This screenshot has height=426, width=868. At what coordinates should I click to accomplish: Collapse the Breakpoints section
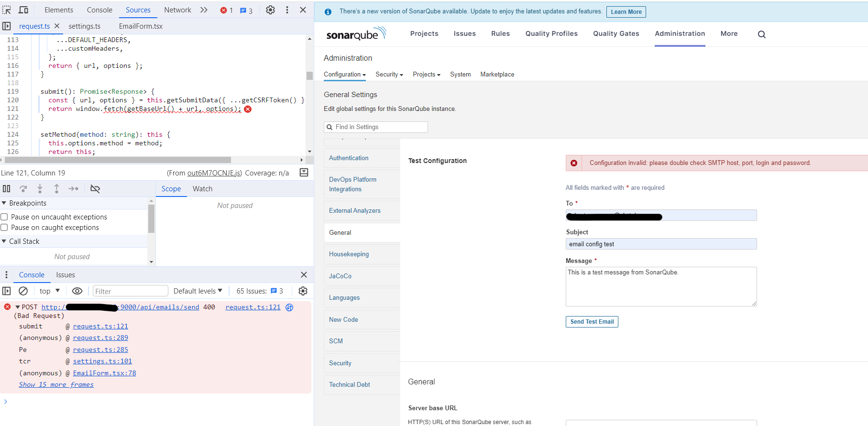coord(4,203)
